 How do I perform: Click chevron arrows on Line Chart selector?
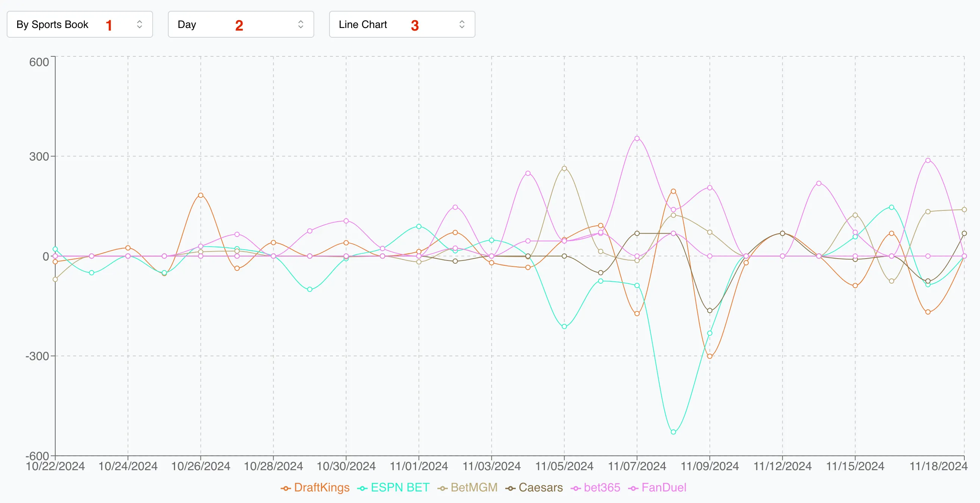(x=462, y=24)
